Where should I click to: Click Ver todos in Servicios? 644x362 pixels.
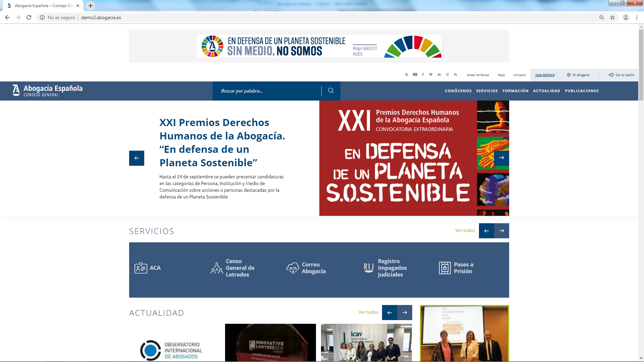465,230
